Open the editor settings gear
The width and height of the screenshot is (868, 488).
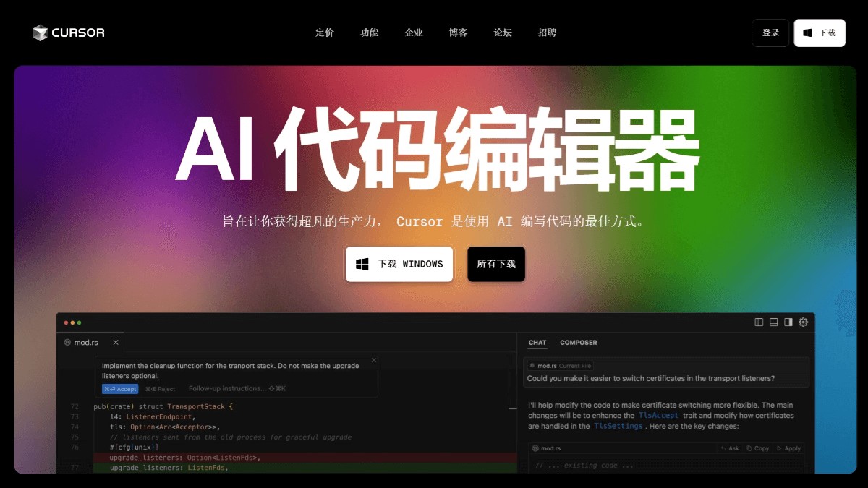(803, 322)
